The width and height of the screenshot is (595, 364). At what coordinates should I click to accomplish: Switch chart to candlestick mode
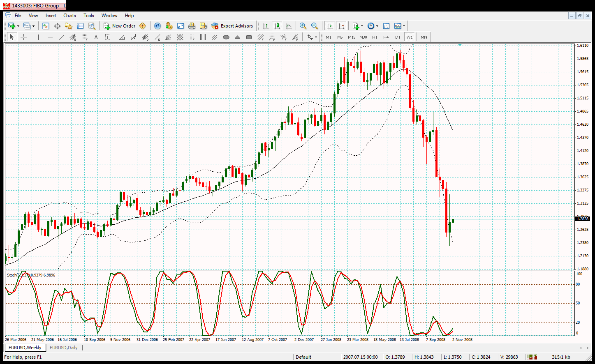277,26
